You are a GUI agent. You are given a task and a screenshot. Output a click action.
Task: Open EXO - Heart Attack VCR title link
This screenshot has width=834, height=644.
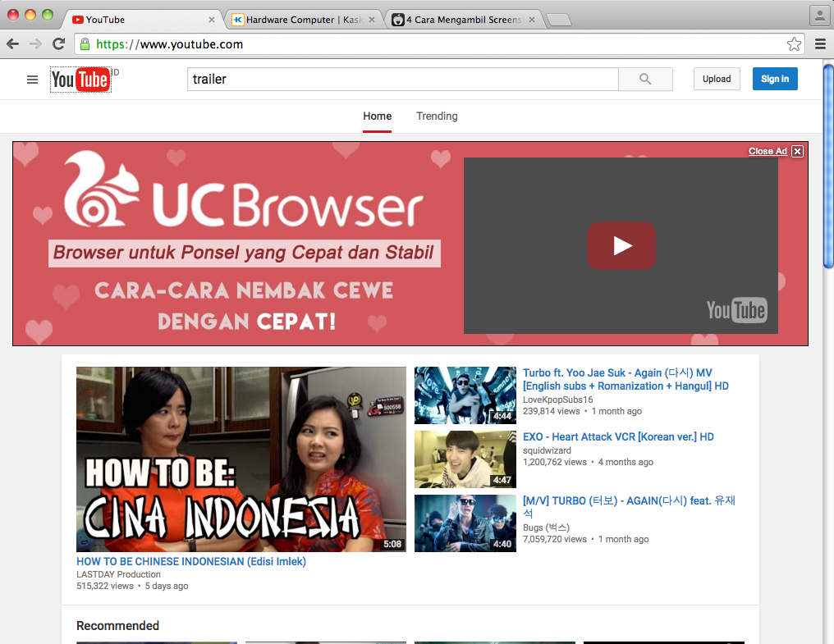618,436
